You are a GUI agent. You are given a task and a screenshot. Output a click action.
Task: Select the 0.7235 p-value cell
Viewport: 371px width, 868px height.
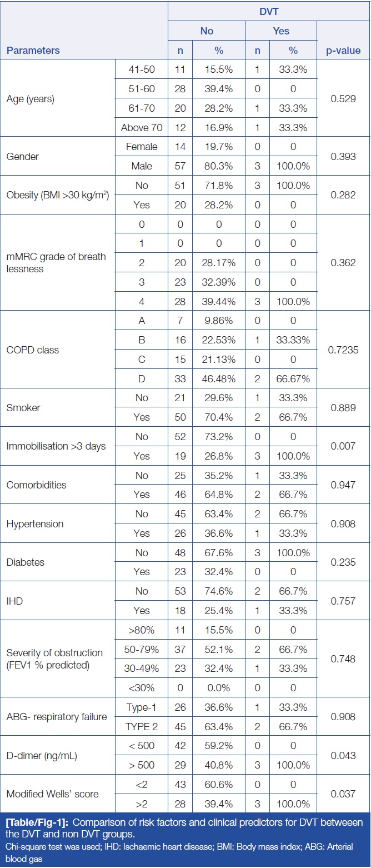coord(343,350)
